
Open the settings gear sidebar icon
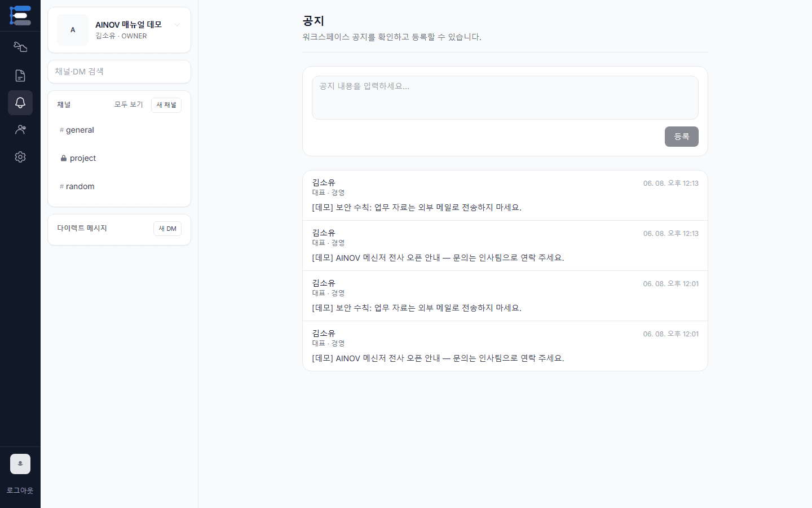pos(20,157)
